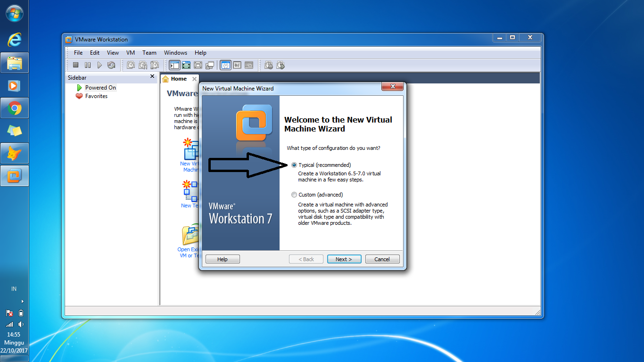Open Sticky Notes taskbar icon
The image size is (644, 362).
coord(15,131)
